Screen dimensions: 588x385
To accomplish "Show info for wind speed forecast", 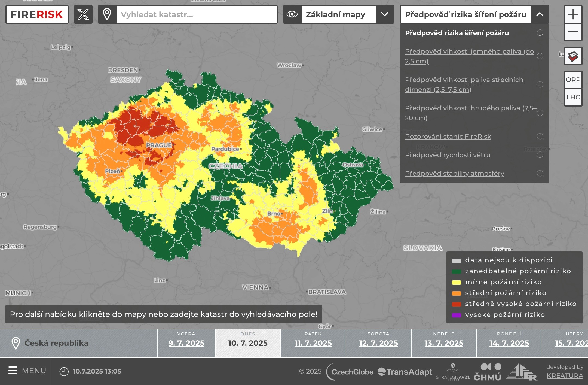I will click(540, 155).
